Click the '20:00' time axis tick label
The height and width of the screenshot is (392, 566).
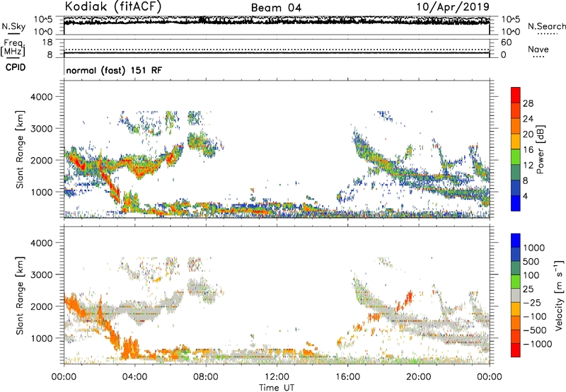click(x=418, y=377)
